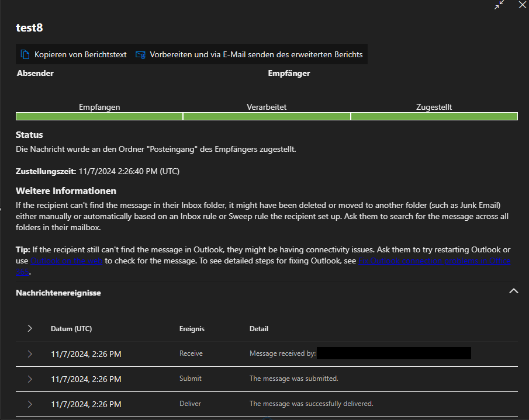Viewport: 529px width, 420px height.
Task: Click the envelope icon for extended report
Action: click(x=140, y=54)
